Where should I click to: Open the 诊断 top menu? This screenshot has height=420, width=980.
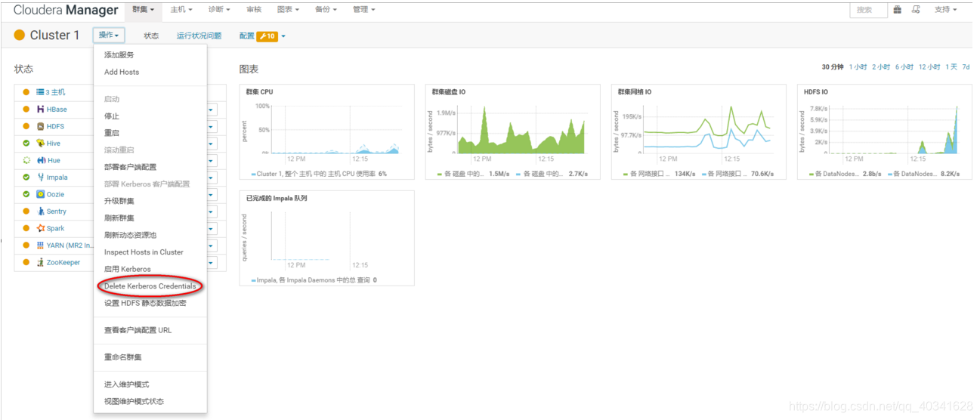pos(220,10)
